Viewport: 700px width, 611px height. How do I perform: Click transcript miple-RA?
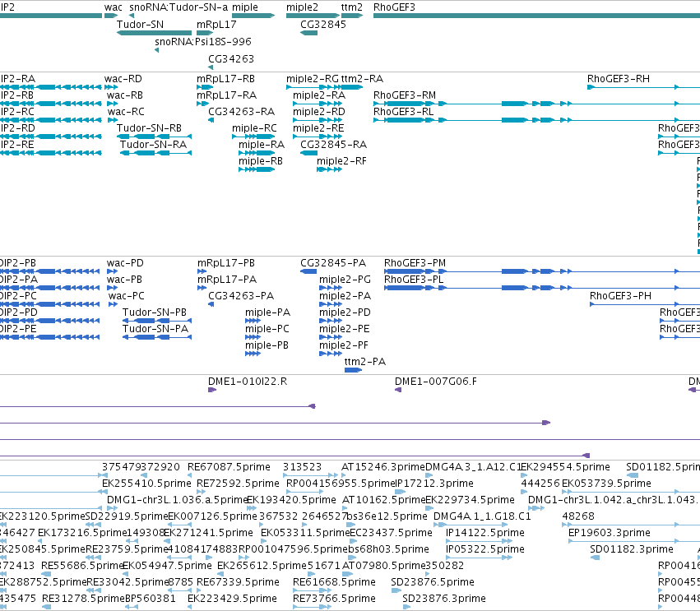click(x=262, y=145)
